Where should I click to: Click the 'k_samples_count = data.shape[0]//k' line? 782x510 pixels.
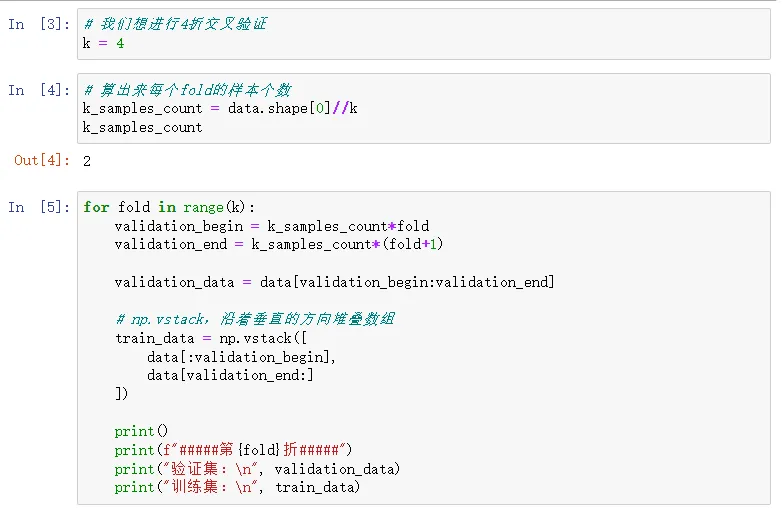pos(220,108)
